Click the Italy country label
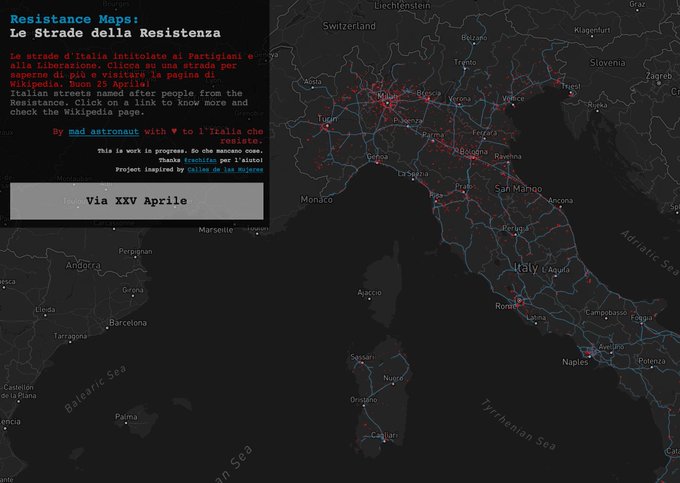The width and height of the screenshot is (680, 483). coord(526,268)
